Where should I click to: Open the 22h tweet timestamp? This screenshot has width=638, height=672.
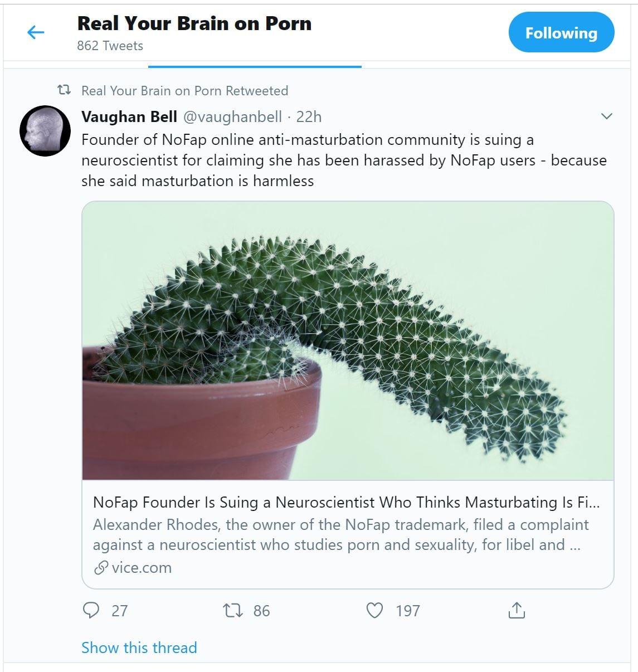[309, 116]
